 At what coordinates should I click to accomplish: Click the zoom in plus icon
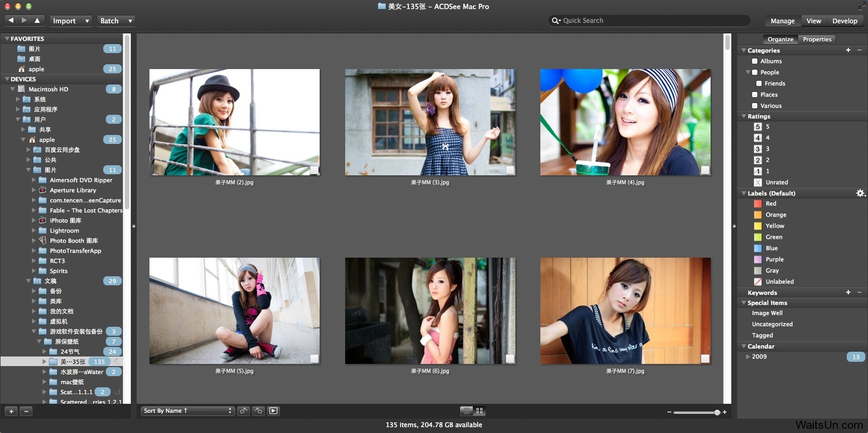(x=724, y=412)
